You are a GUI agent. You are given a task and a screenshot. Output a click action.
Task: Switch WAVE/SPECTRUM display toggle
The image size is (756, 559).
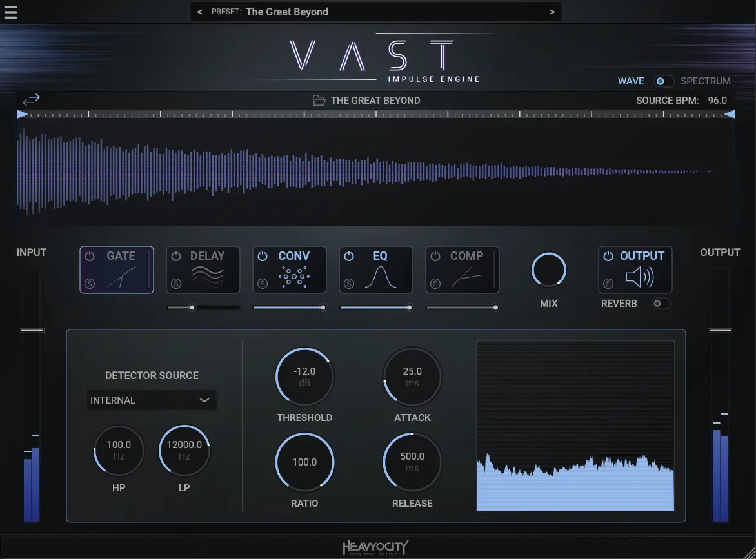[x=663, y=81]
